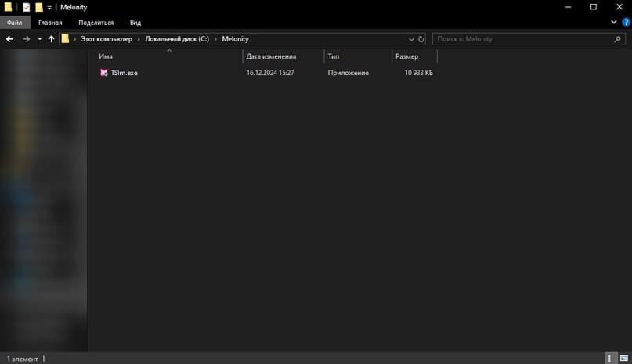
Task: Click the Properties icon in the title bar
Action: 25,7
